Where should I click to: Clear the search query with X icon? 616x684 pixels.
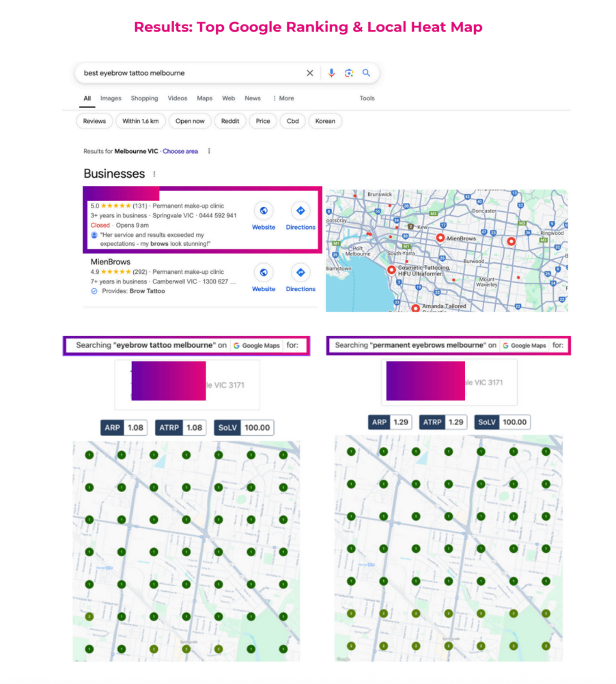pos(309,73)
